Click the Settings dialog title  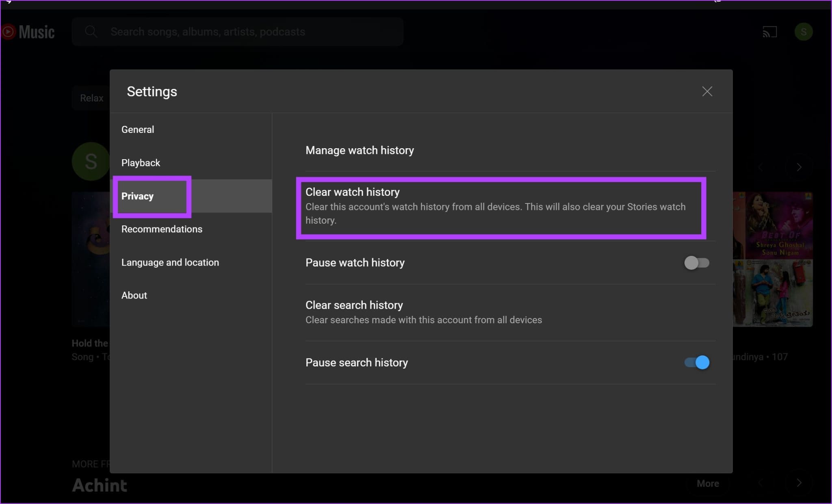(x=152, y=91)
